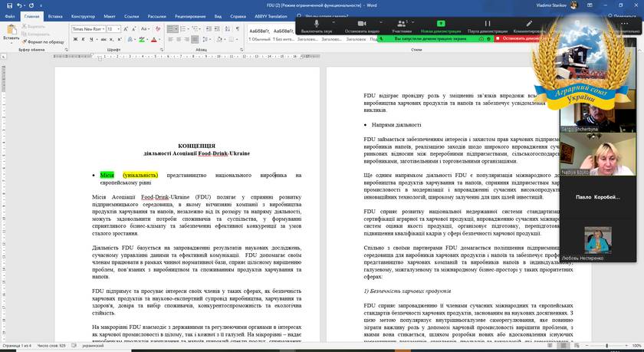Open the Paste (Вставить) command
Image resolution: width=644 pixels, height=352 pixels.
pos(11,32)
